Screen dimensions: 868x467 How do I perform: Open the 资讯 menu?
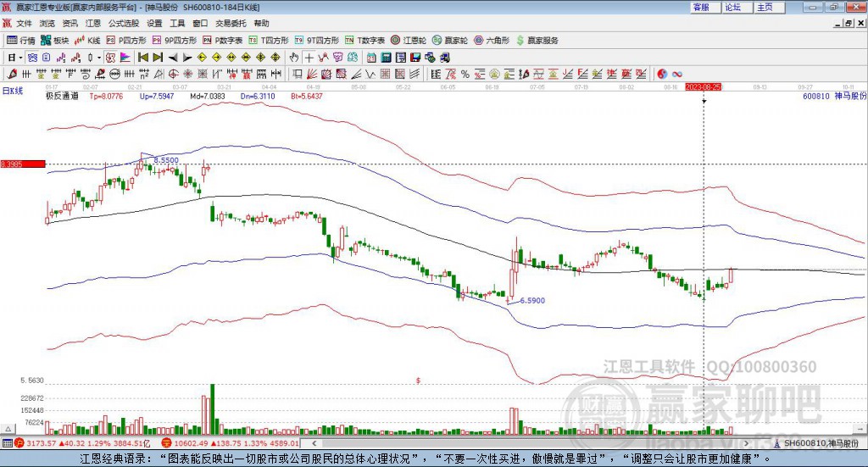pyautogui.click(x=70, y=23)
